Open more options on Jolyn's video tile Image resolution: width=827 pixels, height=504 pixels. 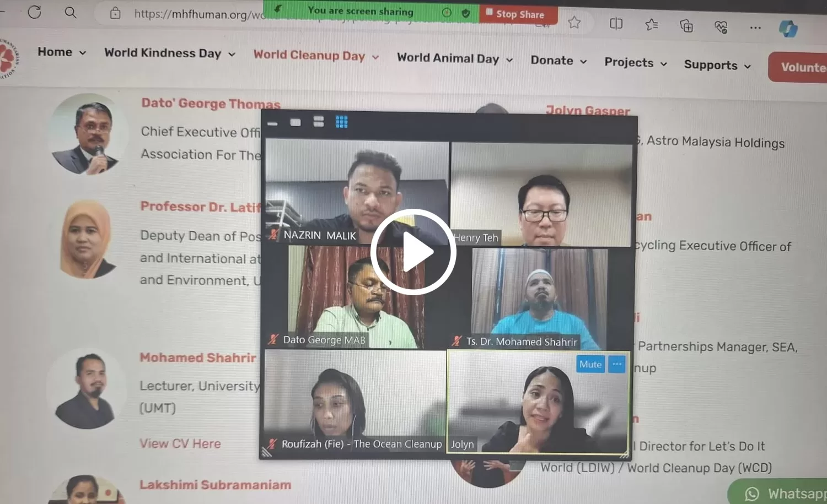point(617,364)
